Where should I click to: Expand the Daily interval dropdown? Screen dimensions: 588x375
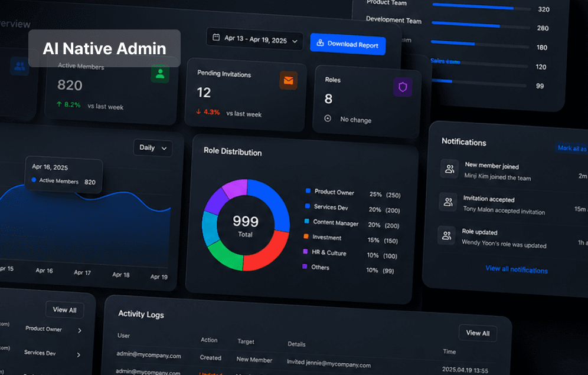click(x=153, y=148)
